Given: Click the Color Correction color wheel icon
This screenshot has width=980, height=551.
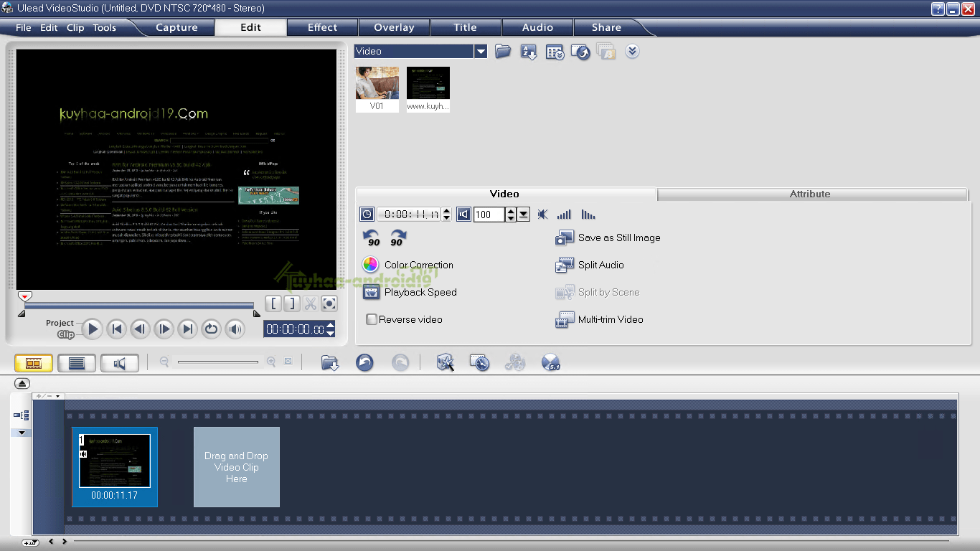Looking at the screenshot, I should coord(370,265).
